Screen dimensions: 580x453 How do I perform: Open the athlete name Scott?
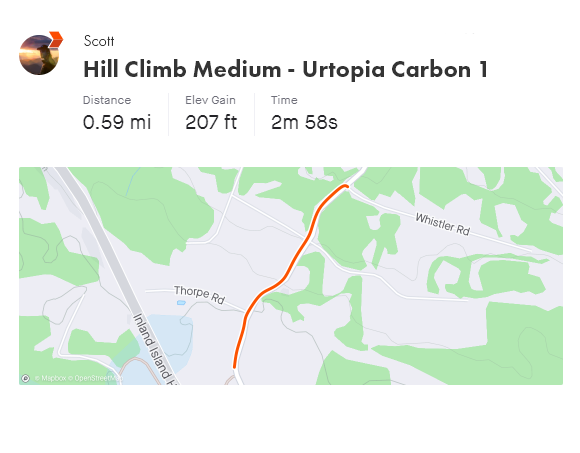coord(99,41)
